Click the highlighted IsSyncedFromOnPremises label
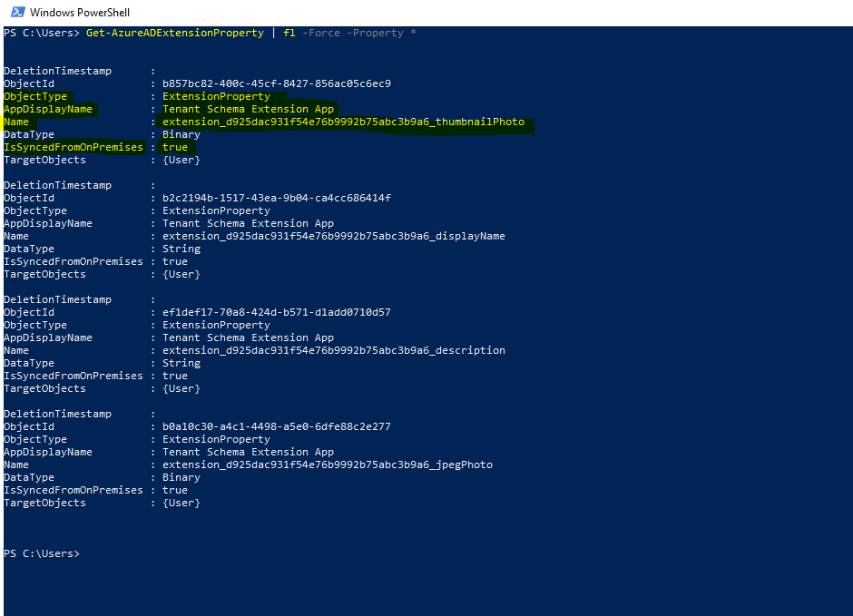The height and width of the screenshot is (616, 853). point(74,147)
